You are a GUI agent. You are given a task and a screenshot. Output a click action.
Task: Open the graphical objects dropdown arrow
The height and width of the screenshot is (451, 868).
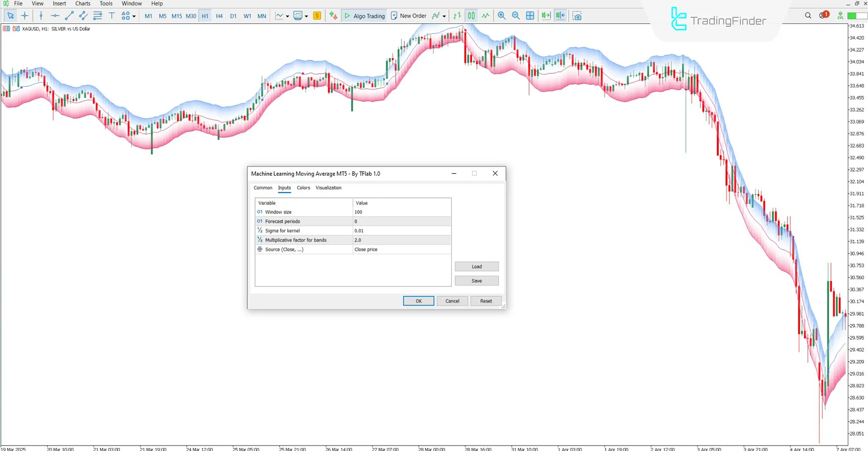click(134, 15)
